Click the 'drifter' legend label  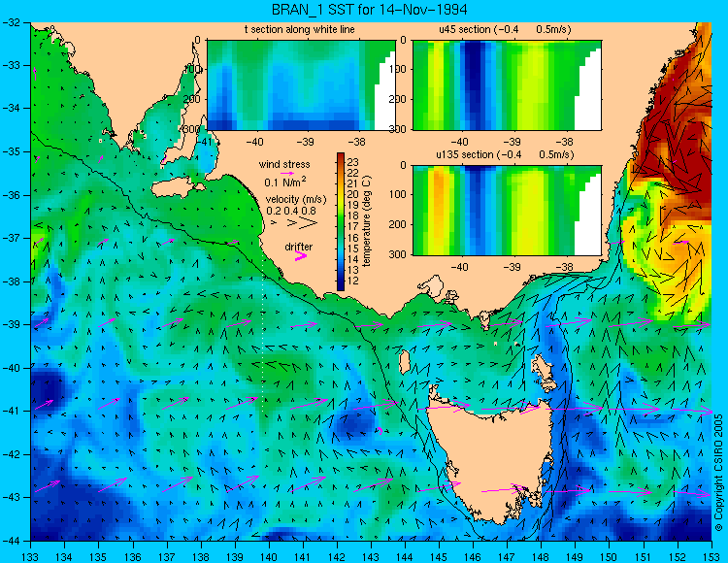pos(299,247)
